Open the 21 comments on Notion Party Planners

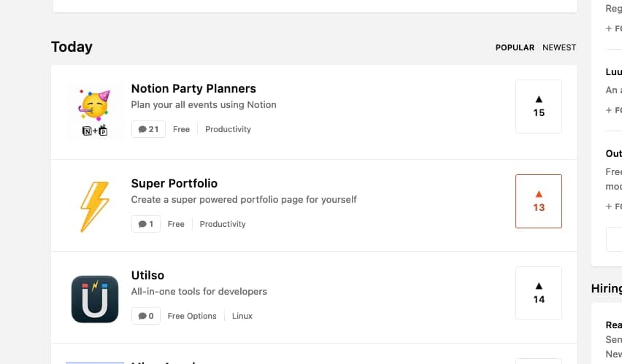(148, 129)
